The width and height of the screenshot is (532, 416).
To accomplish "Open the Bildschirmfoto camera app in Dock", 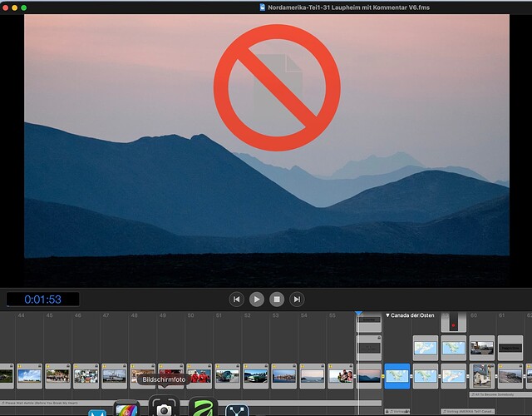I will (164, 406).
